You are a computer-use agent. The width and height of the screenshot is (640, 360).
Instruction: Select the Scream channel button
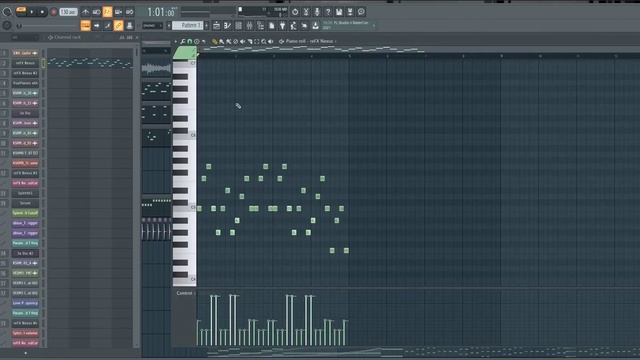(25, 203)
